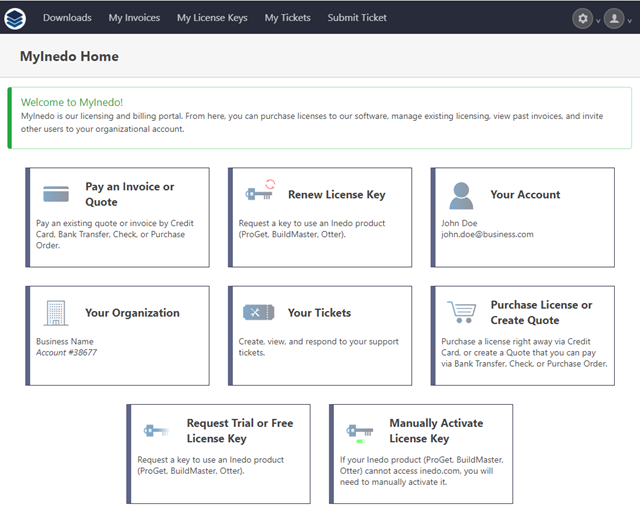Select Submit Ticket in the navbar
This screenshot has height=507, width=640.
click(x=357, y=18)
